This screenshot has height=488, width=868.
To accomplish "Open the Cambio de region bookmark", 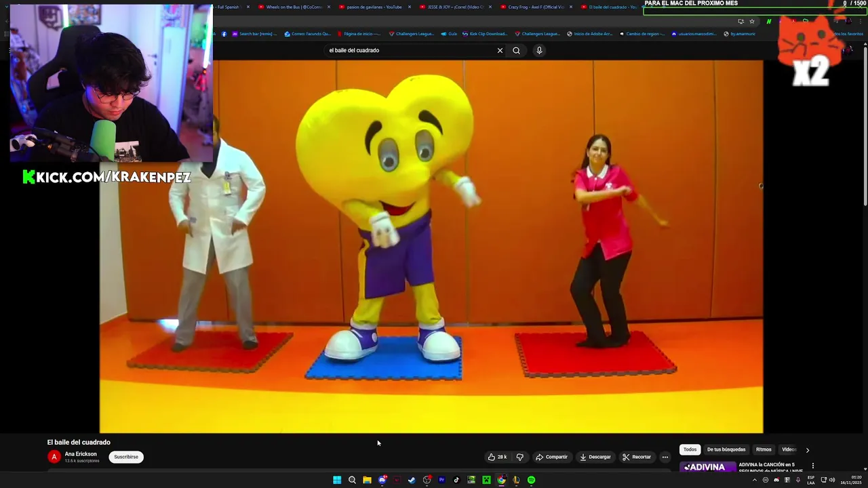I will 642,34.
